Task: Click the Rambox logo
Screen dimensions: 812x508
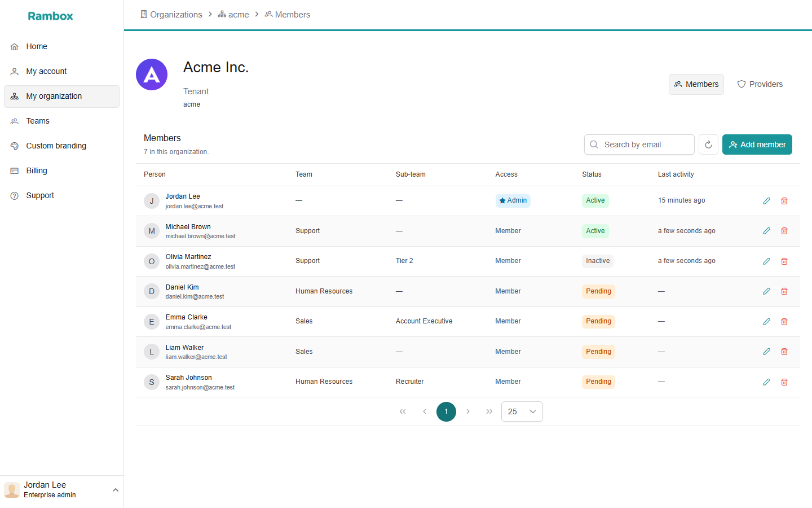Action: (x=51, y=16)
